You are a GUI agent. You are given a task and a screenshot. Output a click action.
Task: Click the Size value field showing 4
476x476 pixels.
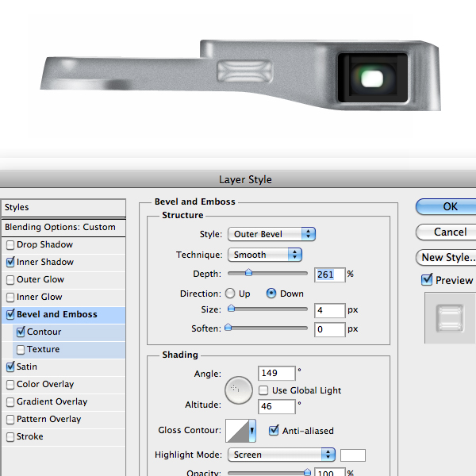(330, 310)
